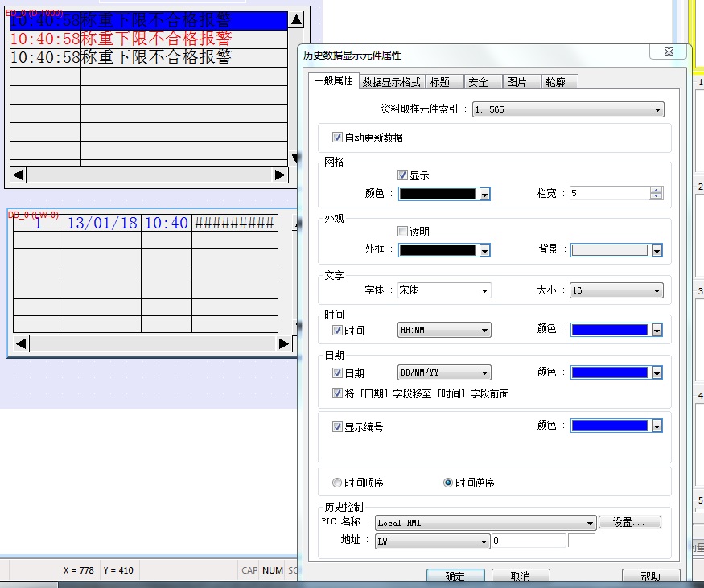
Task: Enable the 透明 transparent option
Action: [402, 232]
